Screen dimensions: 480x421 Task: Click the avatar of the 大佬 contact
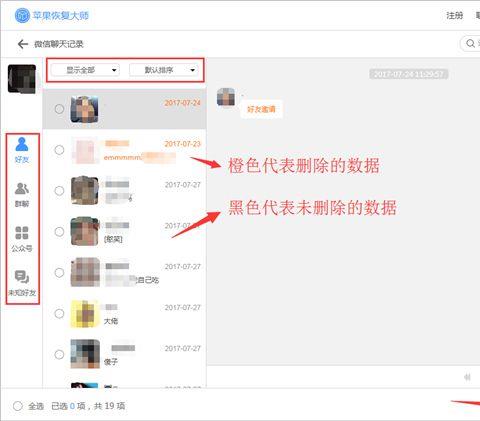(x=85, y=314)
